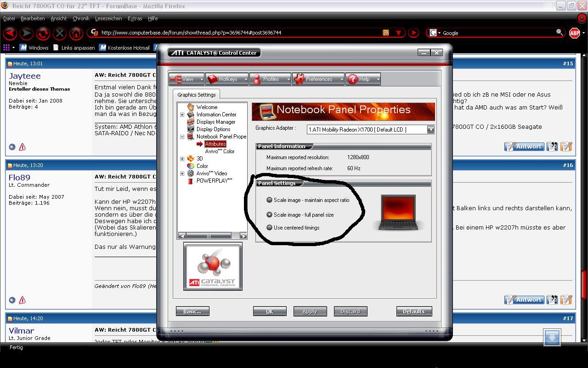Click the Color wheel tree icon
Screen dimensions: 588x368
[x=191, y=166]
